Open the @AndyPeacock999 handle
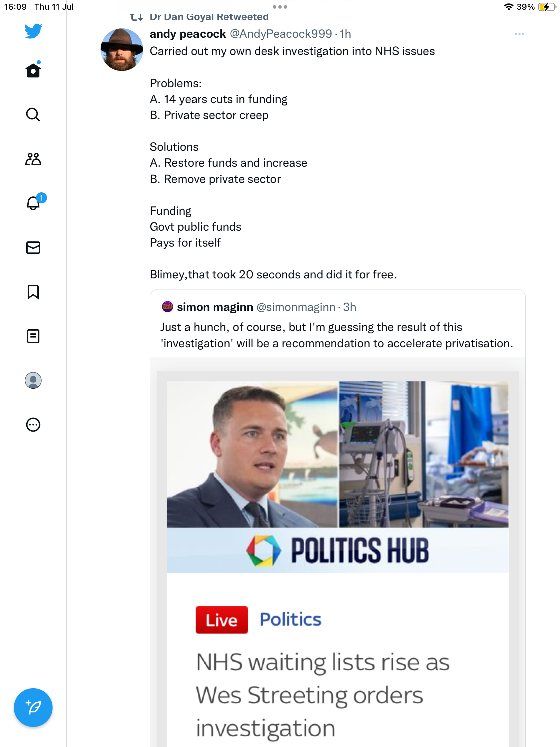Image resolution: width=560 pixels, height=747 pixels. click(281, 34)
